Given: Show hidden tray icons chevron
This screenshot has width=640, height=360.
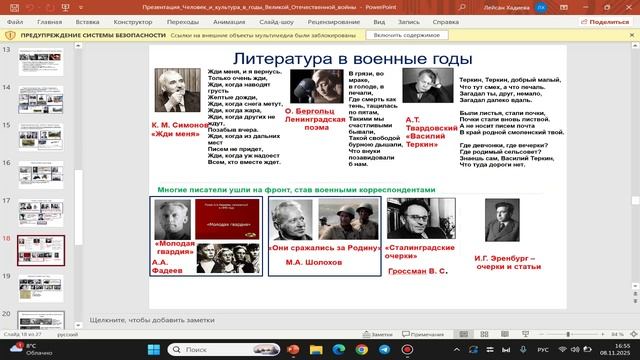Looking at the screenshot, I should (456, 350).
